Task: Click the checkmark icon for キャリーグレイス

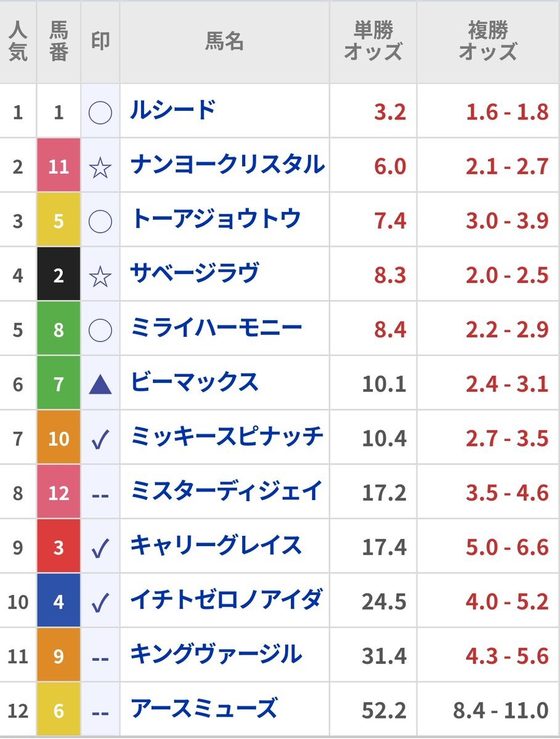Action: (x=100, y=548)
